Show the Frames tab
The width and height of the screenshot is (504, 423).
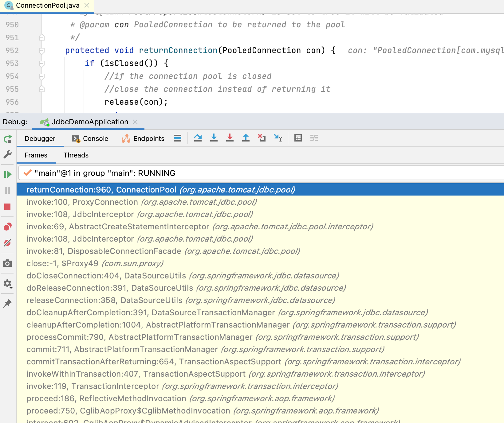pos(36,155)
